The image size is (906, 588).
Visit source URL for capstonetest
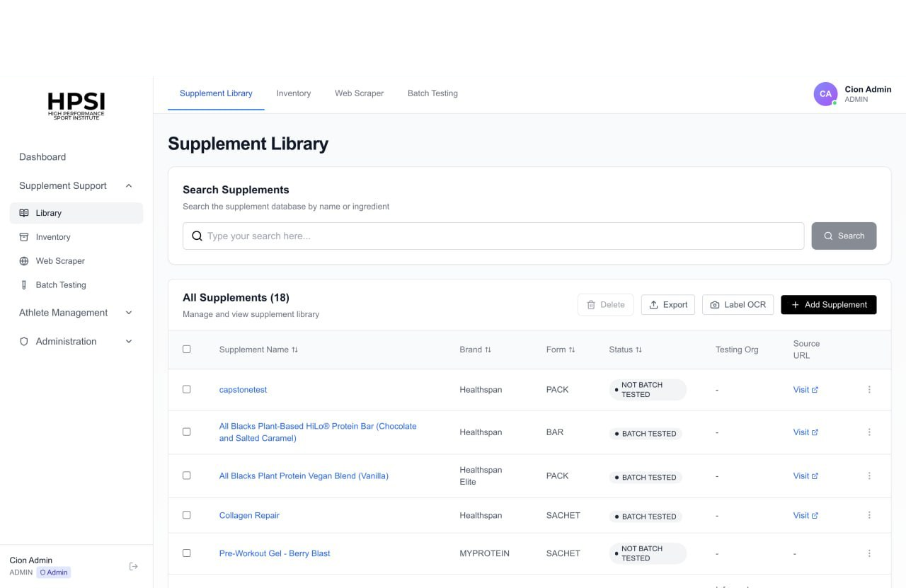[x=805, y=390]
